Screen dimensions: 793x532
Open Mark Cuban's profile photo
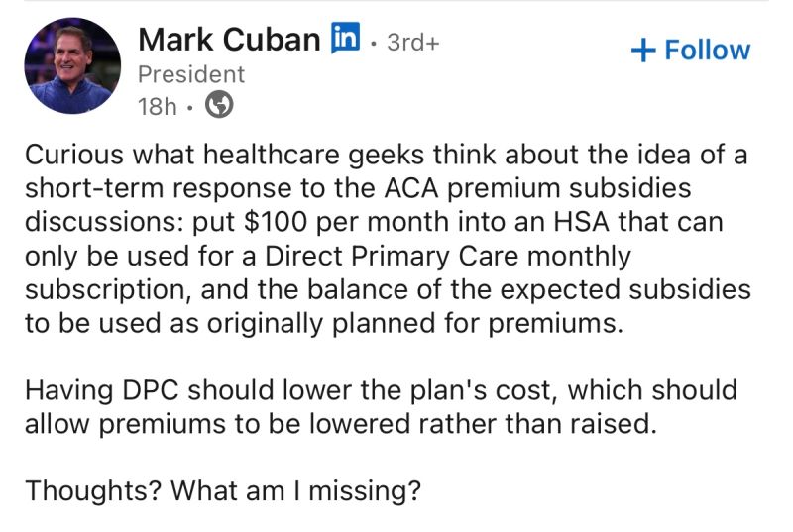click(x=71, y=65)
